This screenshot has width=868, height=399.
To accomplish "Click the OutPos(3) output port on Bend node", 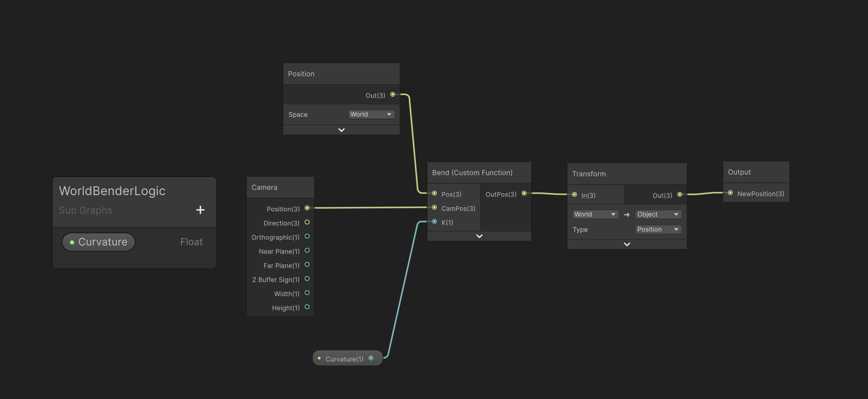I will (x=524, y=193).
